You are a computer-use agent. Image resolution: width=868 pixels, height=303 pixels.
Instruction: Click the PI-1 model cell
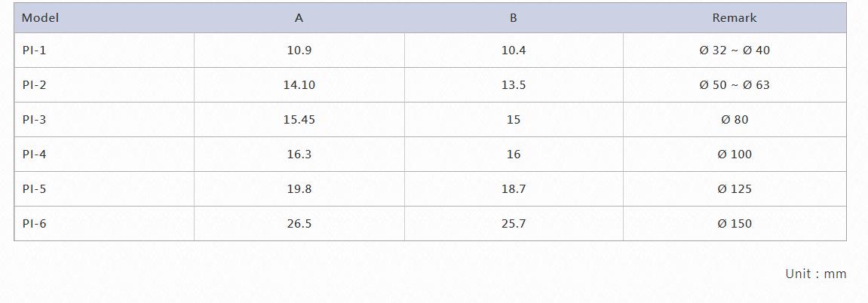tap(104, 50)
